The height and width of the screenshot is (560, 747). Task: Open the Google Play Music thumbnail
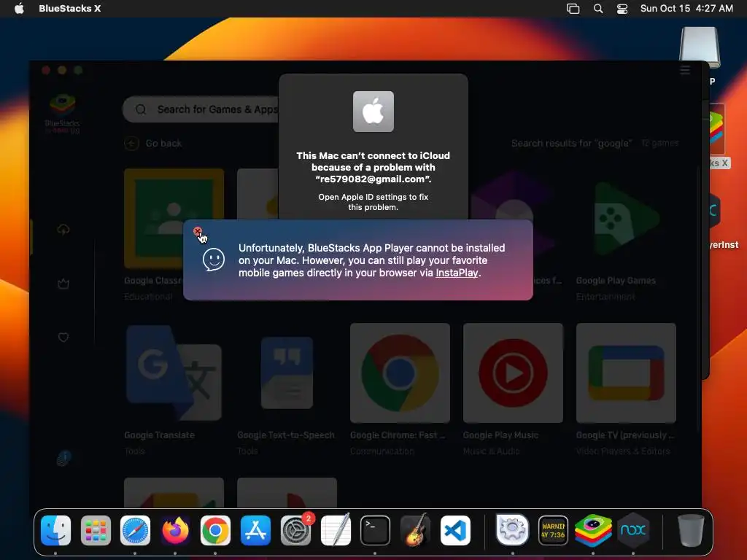[513, 373]
